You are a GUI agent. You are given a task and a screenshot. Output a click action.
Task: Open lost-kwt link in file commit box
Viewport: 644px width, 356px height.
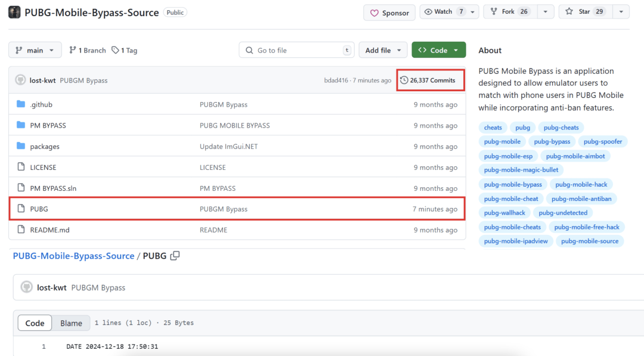(52, 288)
